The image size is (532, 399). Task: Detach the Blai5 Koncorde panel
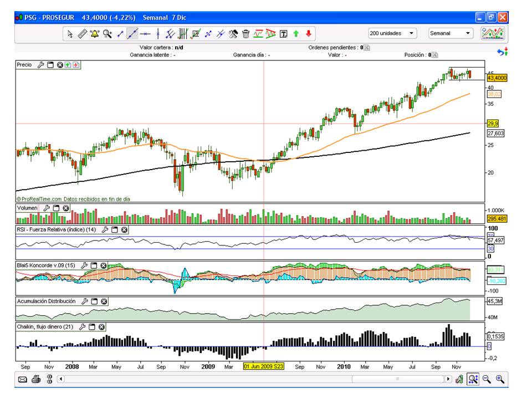pyautogui.click(x=94, y=265)
